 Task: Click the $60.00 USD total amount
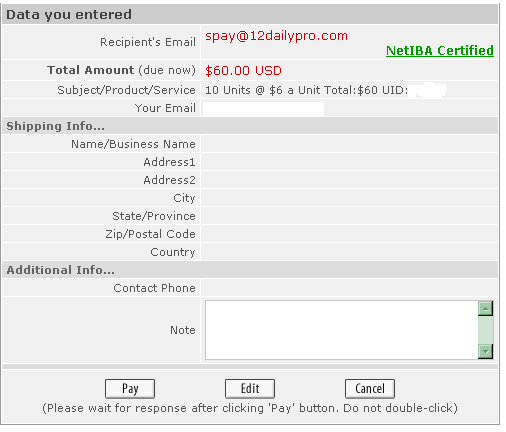[243, 71]
